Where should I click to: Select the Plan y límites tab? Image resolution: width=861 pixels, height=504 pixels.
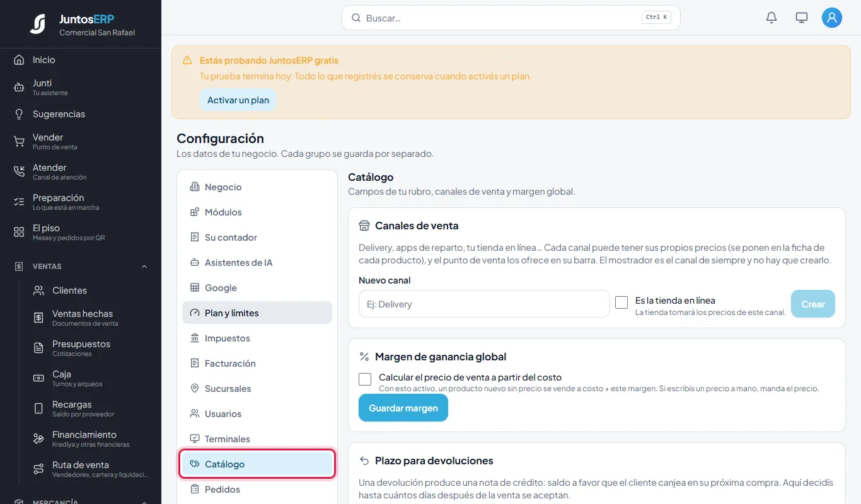pos(257,313)
